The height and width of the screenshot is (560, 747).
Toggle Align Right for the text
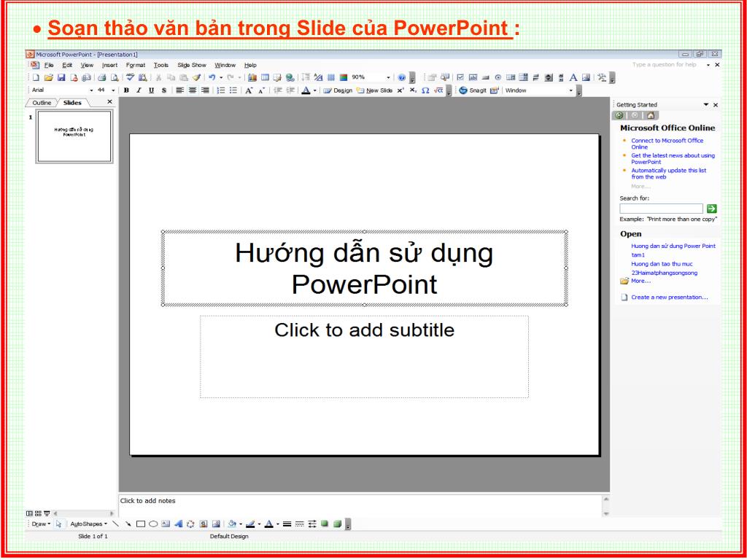point(205,90)
